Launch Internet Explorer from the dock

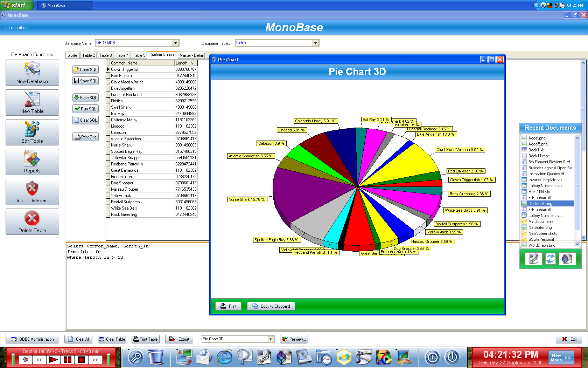coord(224,357)
